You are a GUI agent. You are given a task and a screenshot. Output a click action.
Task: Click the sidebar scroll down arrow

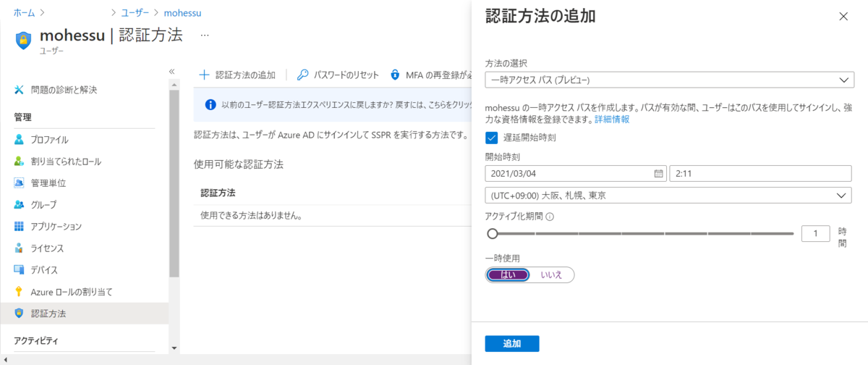click(x=174, y=348)
